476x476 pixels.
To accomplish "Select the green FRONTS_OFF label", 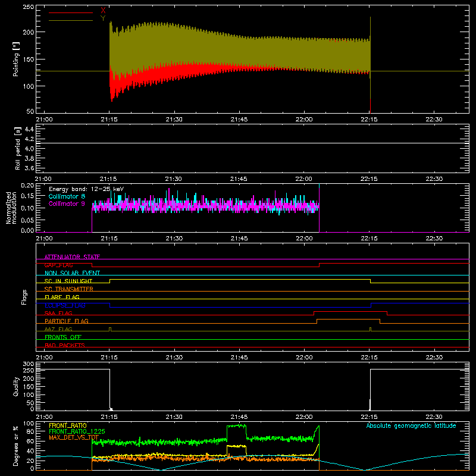I will tap(63, 337).
